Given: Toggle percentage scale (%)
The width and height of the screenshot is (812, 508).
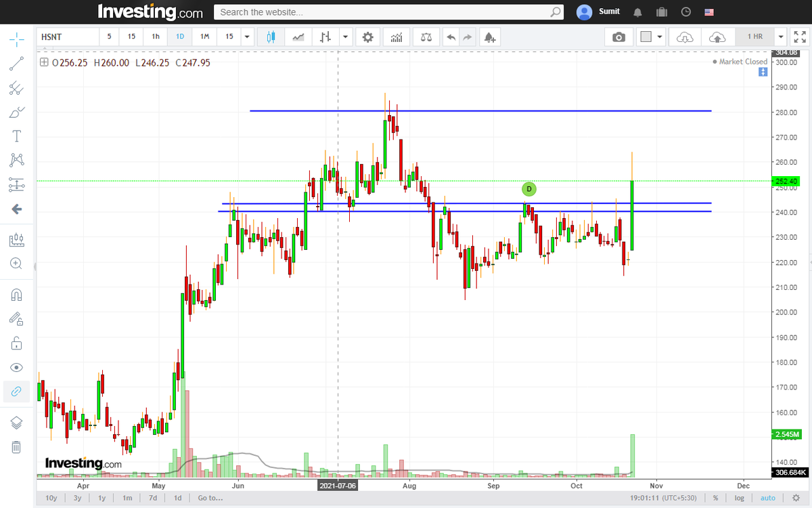Looking at the screenshot, I should (x=715, y=498).
